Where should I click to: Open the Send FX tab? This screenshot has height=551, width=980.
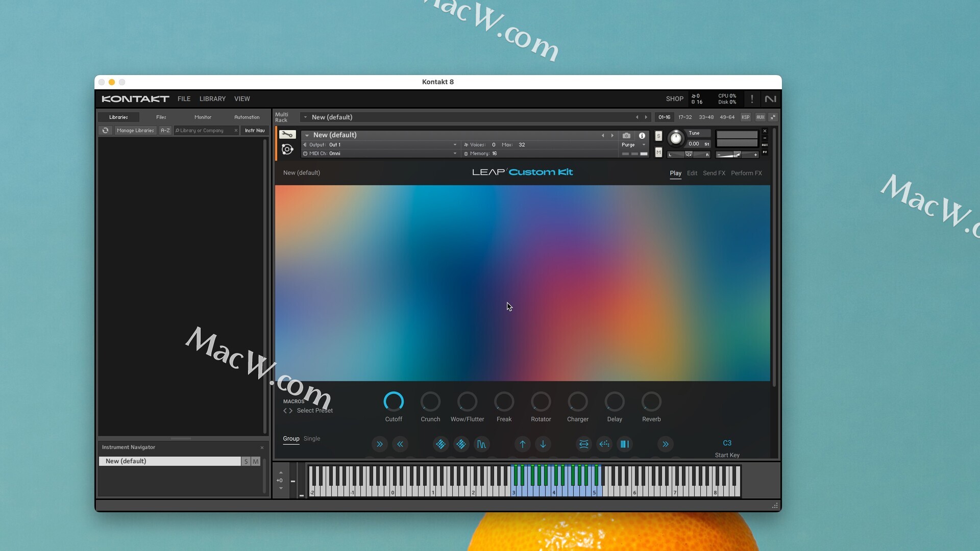(714, 173)
